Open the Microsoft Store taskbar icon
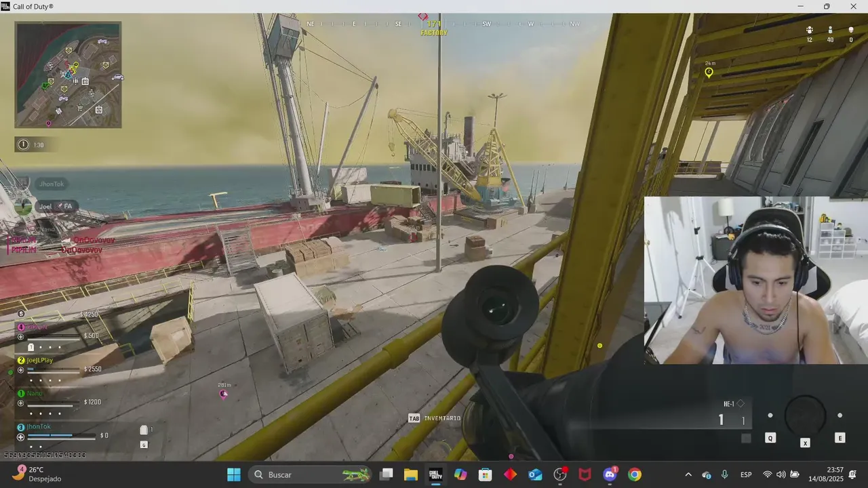 [485, 474]
